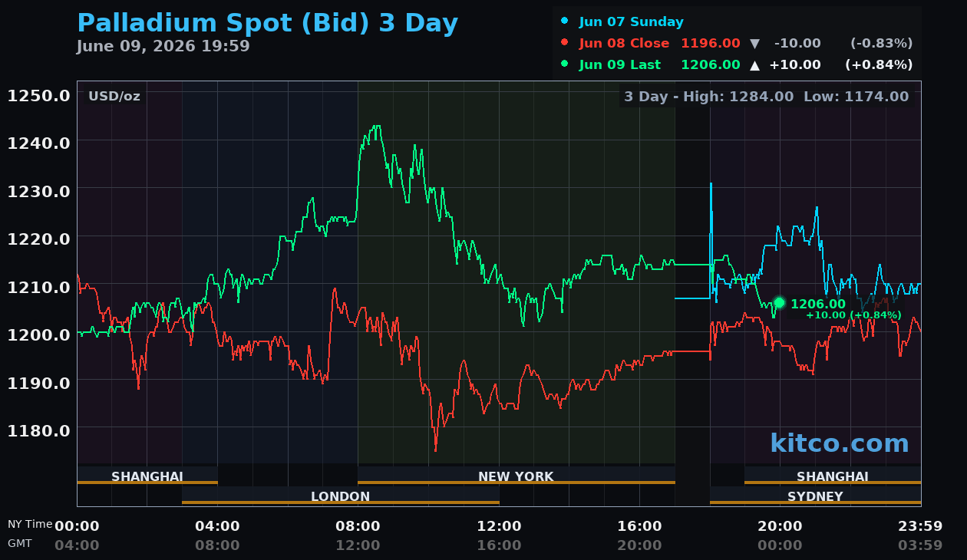The height and width of the screenshot is (560, 967).
Task: Click the down triangle next to -10.00
Action: coord(754,44)
